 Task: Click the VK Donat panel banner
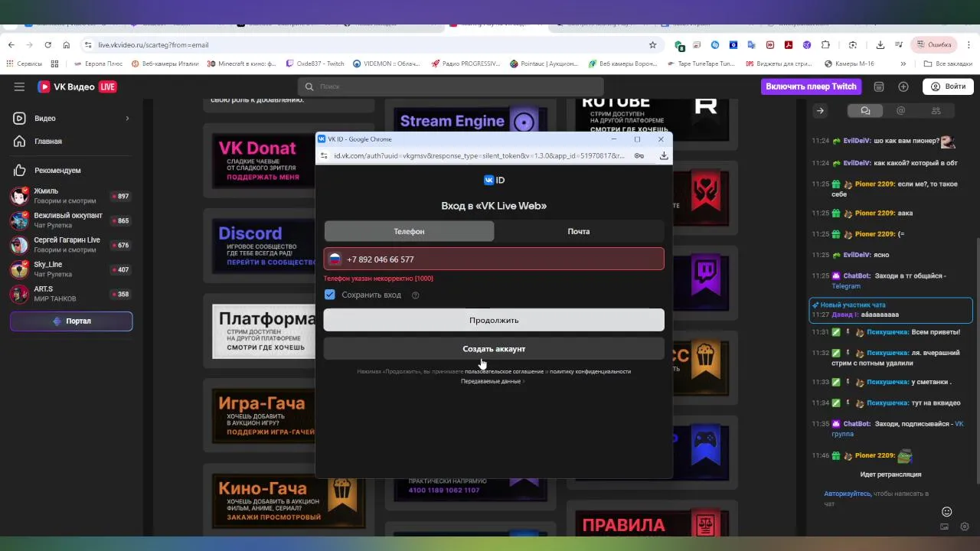[263, 161]
